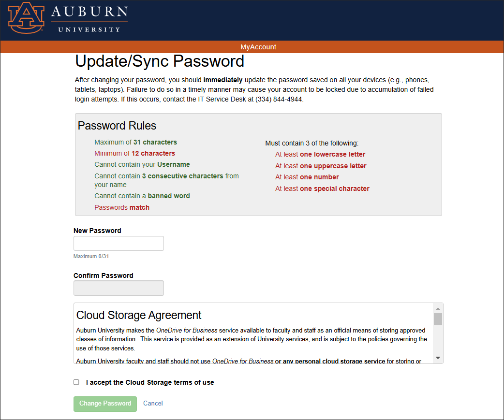This screenshot has width=504, height=420.
Task: Select the MyAccount menu item
Action: (258, 47)
